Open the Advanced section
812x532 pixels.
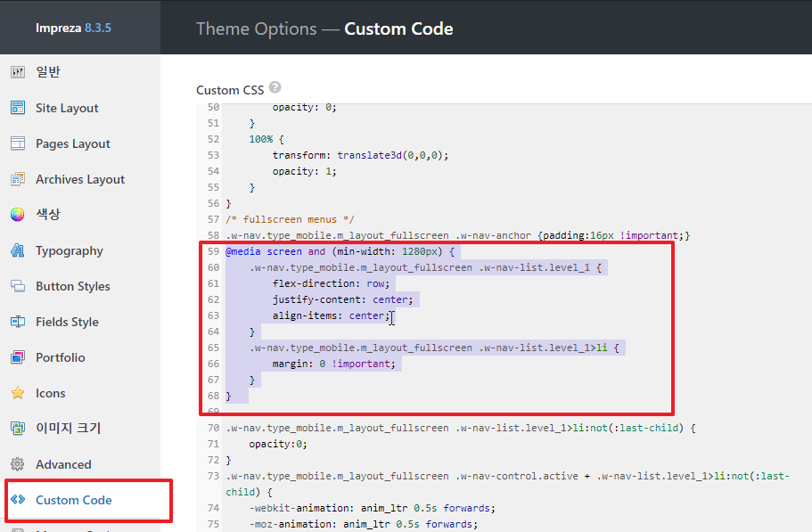point(63,464)
